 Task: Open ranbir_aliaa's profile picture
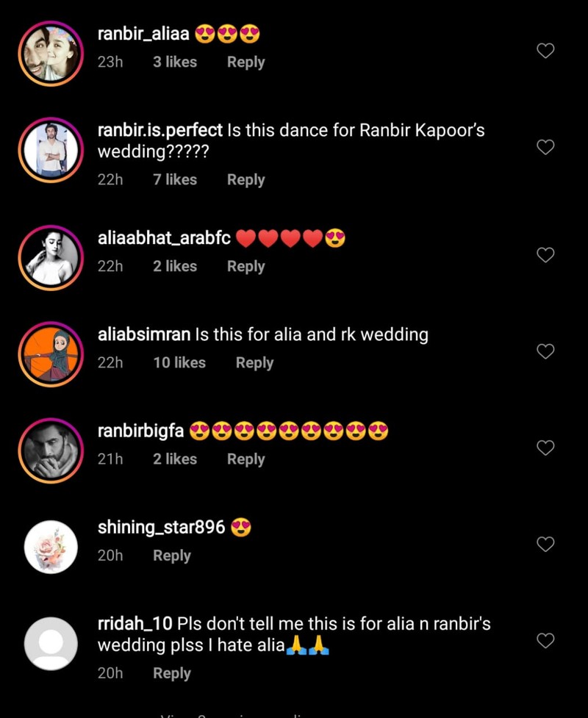51,52
